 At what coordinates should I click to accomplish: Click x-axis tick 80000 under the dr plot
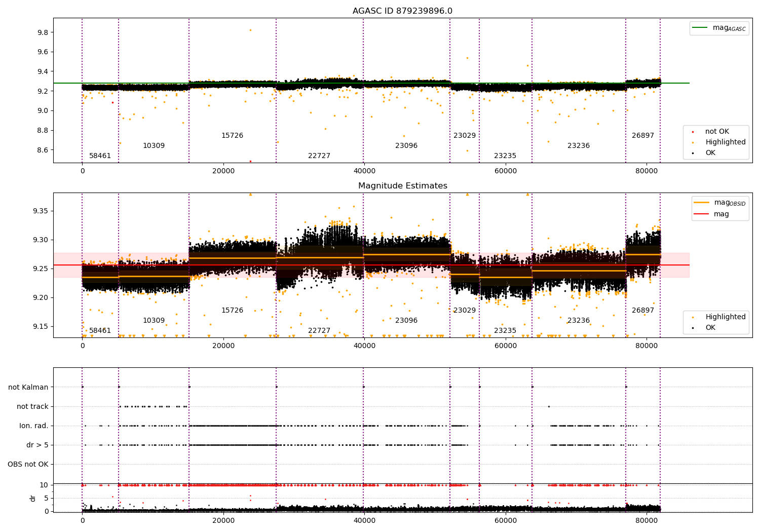tap(647, 520)
